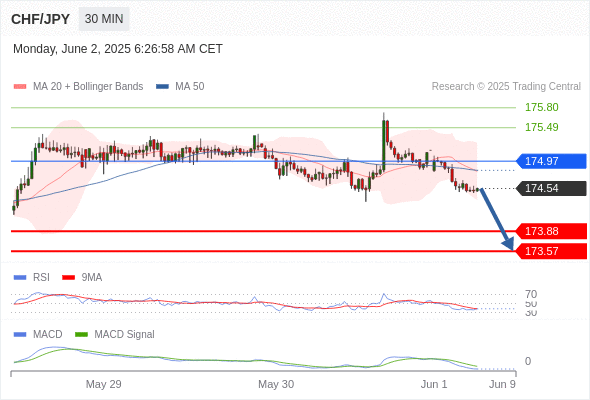Viewport: 590px width, 400px height.
Task: Select the 173.88 support price tag
Action: 551,231
